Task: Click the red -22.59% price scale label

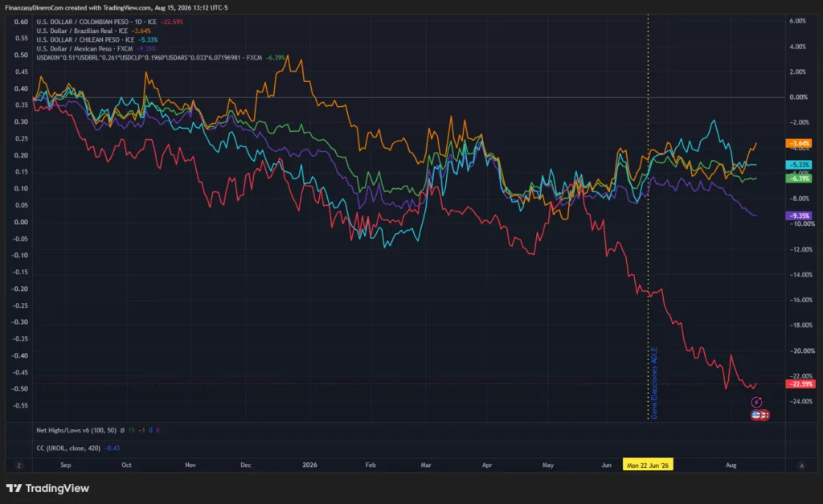Action: (800, 383)
